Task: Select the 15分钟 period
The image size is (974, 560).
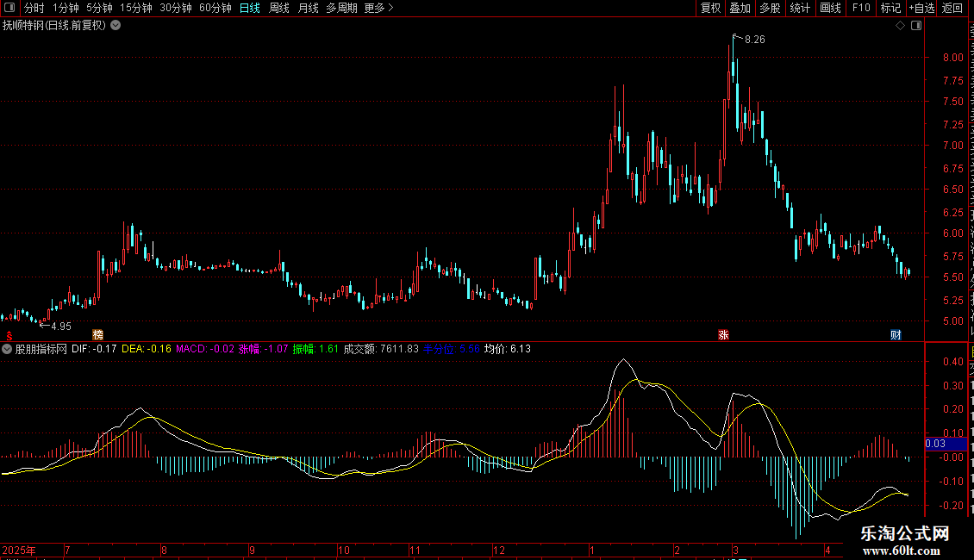Action: pyautogui.click(x=136, y=8)
